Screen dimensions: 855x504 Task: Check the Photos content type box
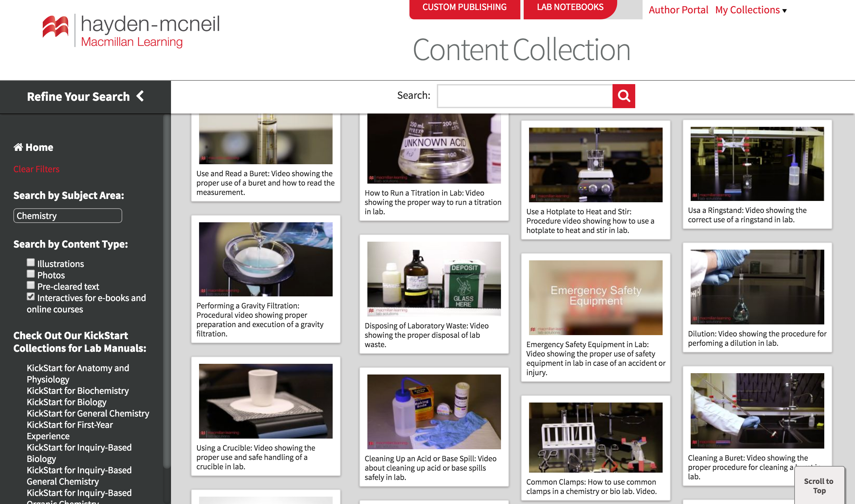tap(31, 274)
